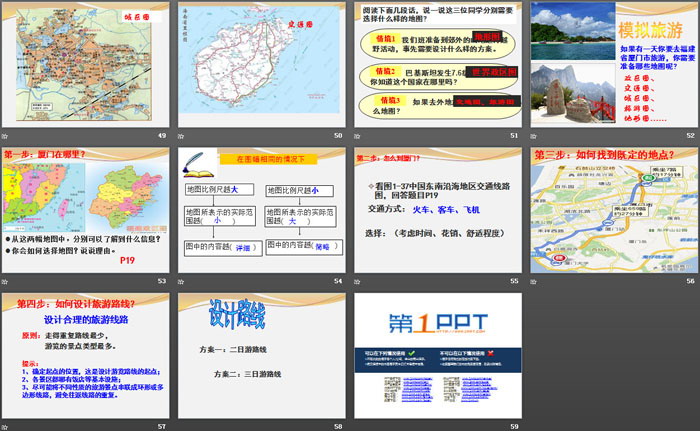Select slide 53 thumbnail 第一步 厦门在哪里

tap(86, 210)
